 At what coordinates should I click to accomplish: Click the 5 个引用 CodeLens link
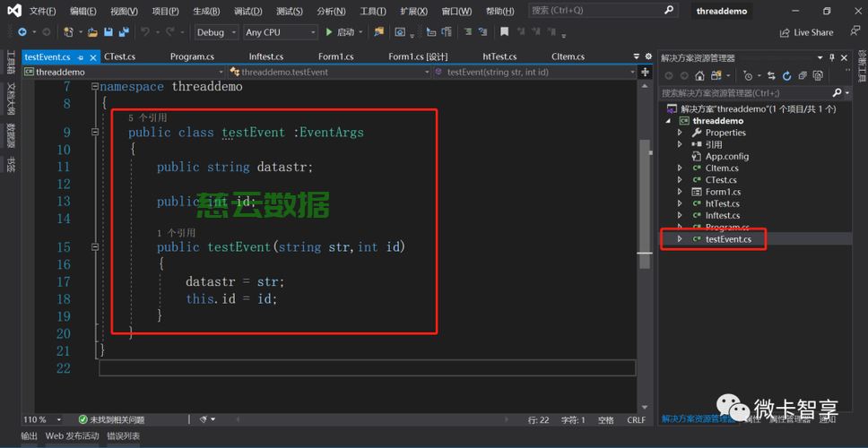pyautogui.click(x=147, y=117)
